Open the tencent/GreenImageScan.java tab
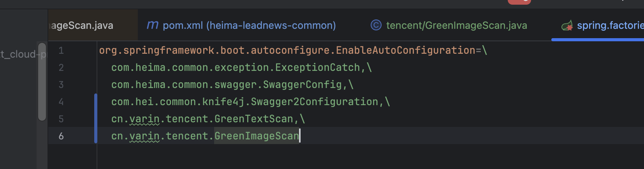The width and height of the screenshot is (644, 169). tap(456, 25)
